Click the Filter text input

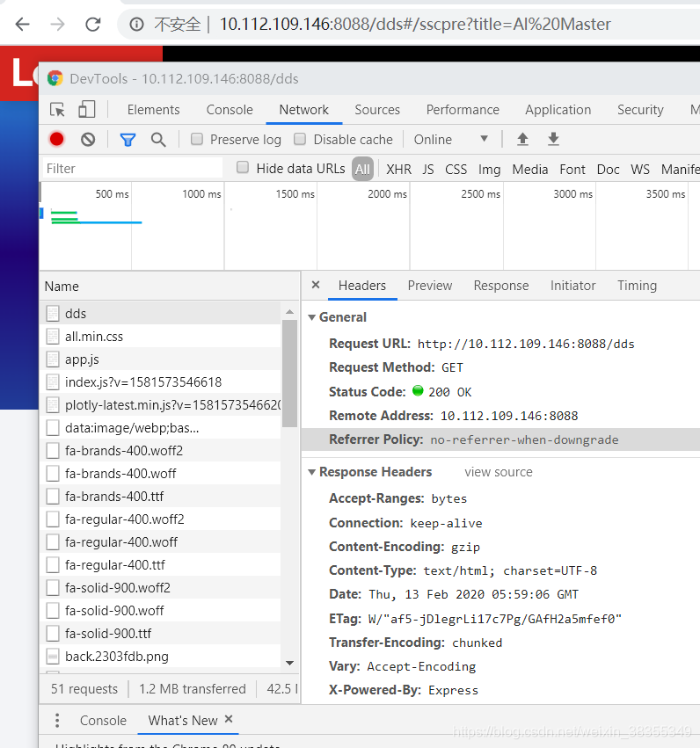coord(132,169)
